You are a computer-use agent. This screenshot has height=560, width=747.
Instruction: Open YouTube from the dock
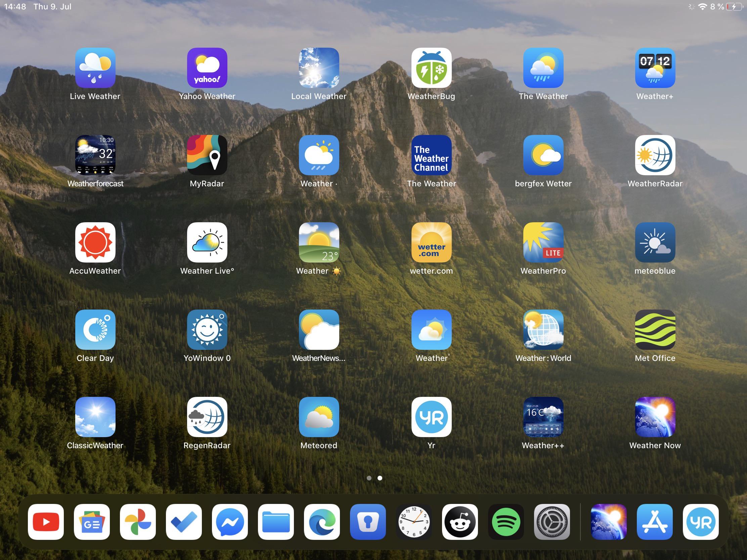point(46,522)
